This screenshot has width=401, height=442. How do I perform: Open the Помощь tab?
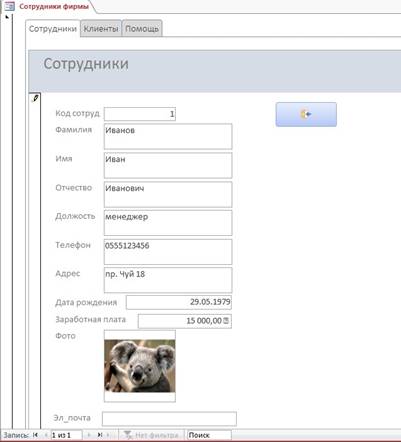[142, 29]
